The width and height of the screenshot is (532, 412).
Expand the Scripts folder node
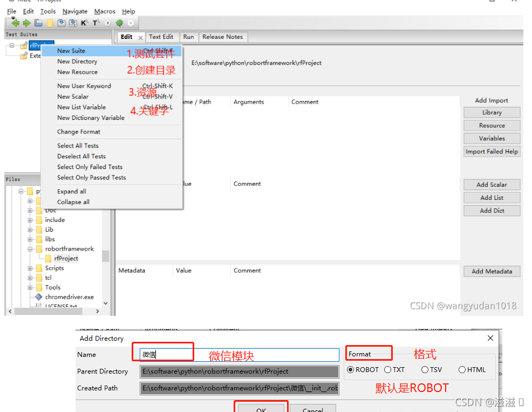pos(30,268)
